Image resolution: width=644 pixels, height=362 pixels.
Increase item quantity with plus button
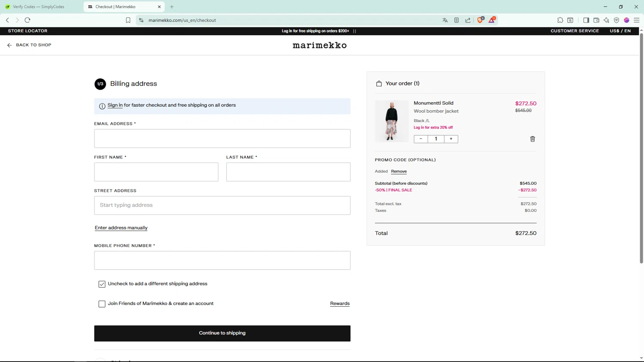(x=451, y=139)
